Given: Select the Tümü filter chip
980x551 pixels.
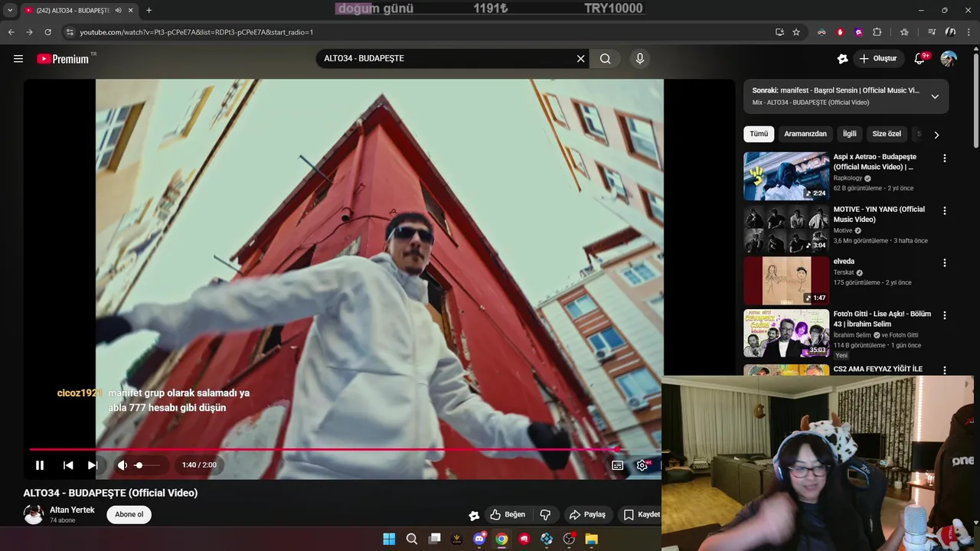Looking at the screenshot, I should (x=759, y=134).
